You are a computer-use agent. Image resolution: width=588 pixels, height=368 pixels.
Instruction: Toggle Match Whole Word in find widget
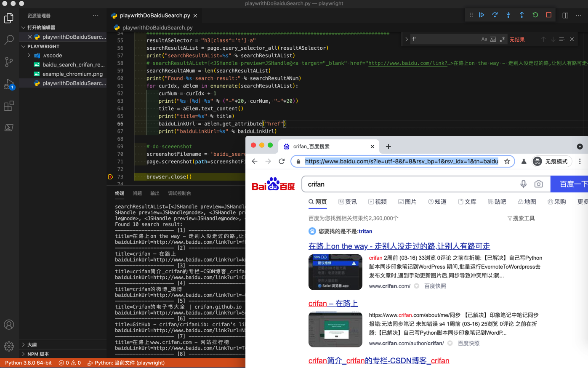pyautogui.click(x=493, y=39)
